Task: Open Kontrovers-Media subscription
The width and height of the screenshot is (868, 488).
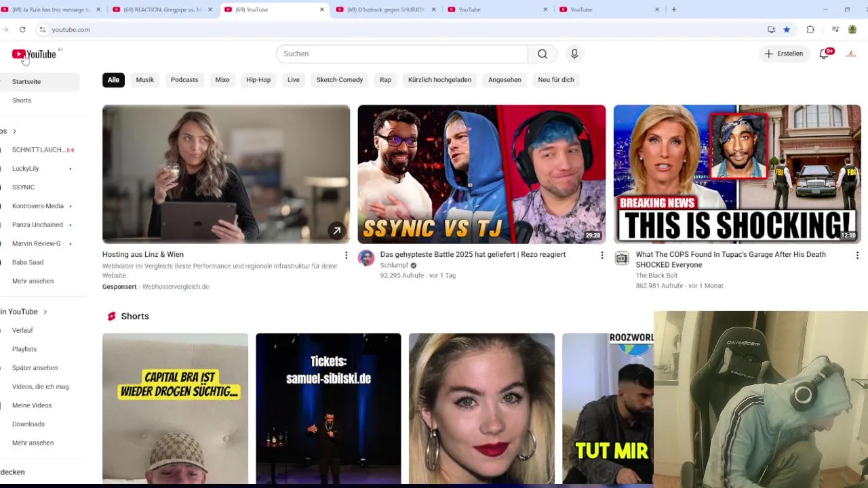Action: pyautogui.click(x=38, y=206)
